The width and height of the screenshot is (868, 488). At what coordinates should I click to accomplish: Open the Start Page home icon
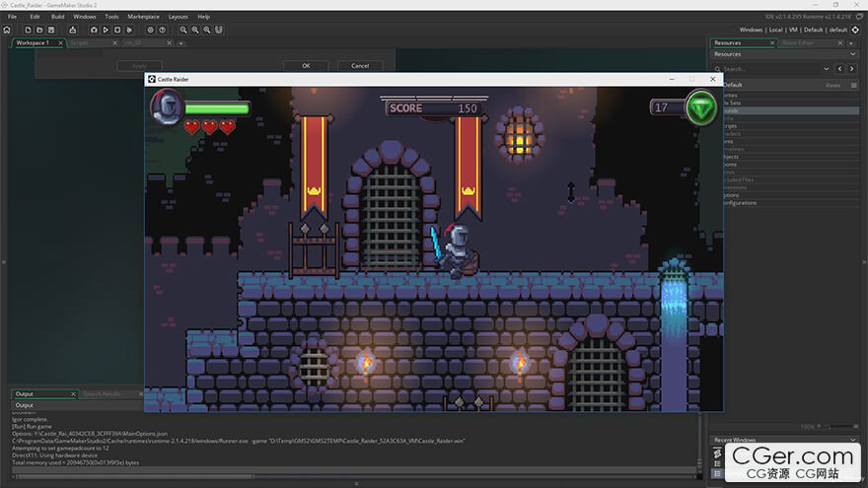point(7,30)
